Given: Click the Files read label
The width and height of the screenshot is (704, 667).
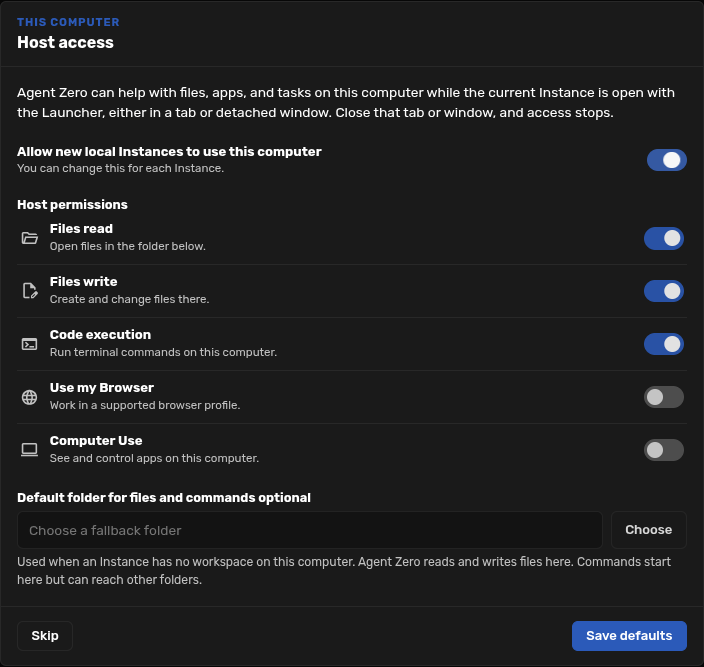Looking at the screenshot, I should (81, 229).
